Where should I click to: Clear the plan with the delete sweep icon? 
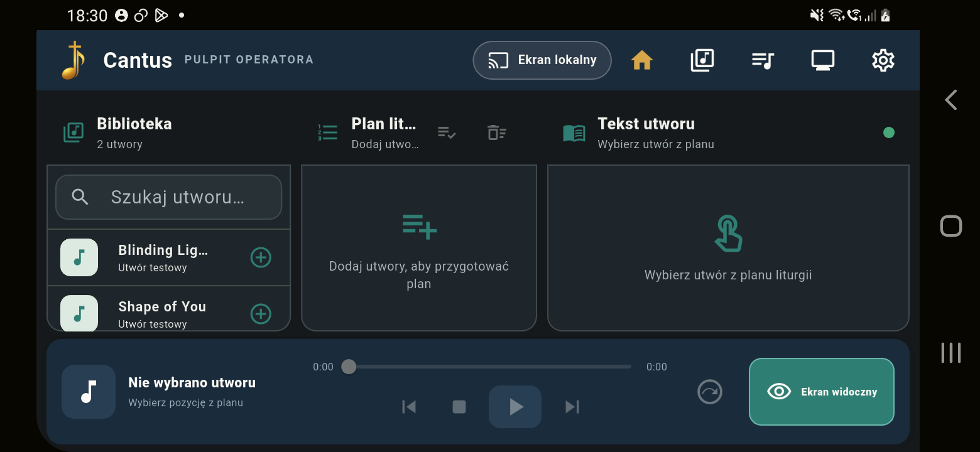[497, 132]
